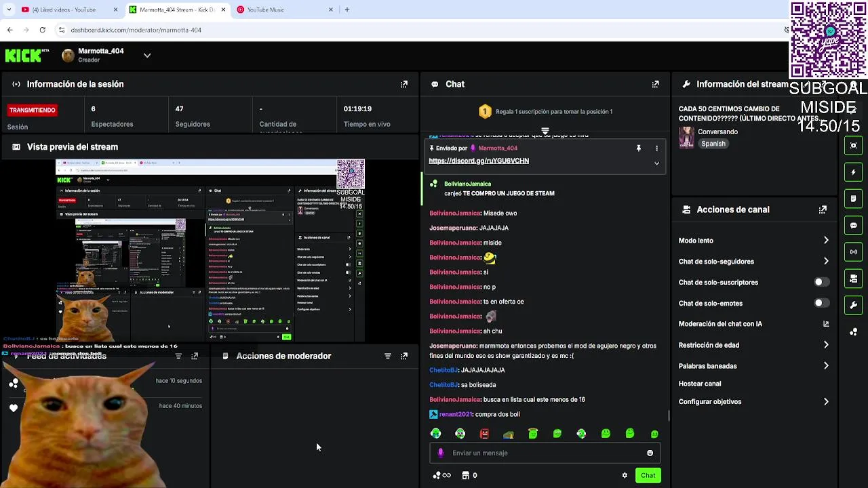The image size is (868, 488).
Task: Pop out the Acciones de canal panel
Action: [x=823, y=209]
